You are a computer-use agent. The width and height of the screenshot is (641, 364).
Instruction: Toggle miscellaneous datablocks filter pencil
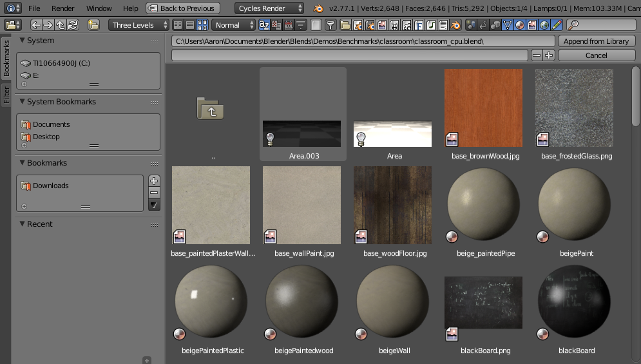(x=557, y=25)
